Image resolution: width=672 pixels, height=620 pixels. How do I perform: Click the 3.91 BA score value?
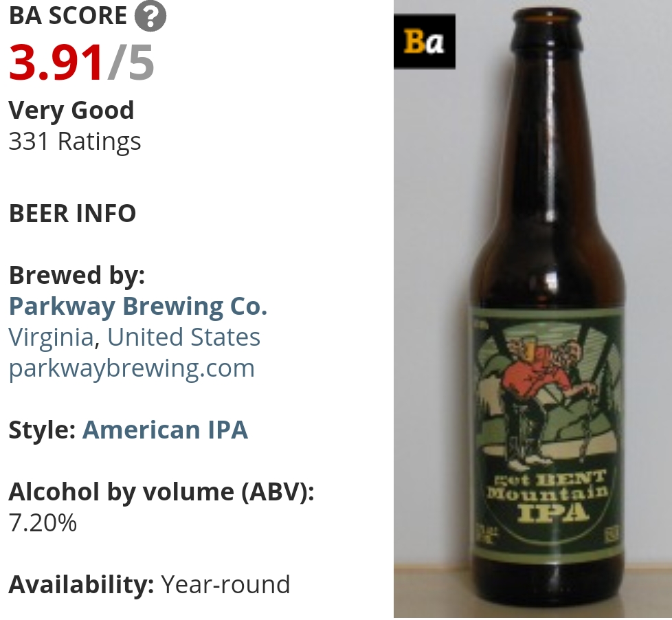56,63
